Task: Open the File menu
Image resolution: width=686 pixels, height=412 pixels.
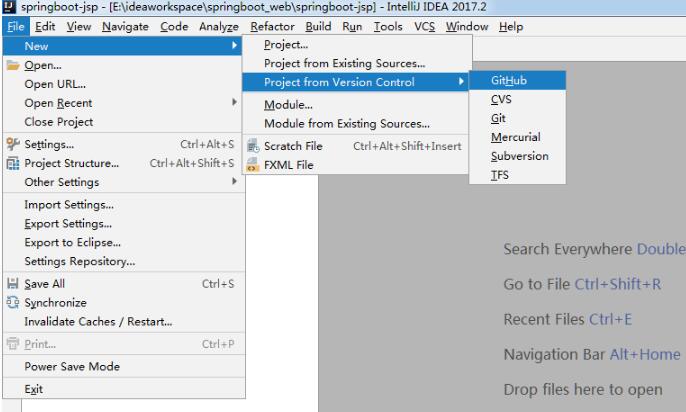Action: (16, 27)
